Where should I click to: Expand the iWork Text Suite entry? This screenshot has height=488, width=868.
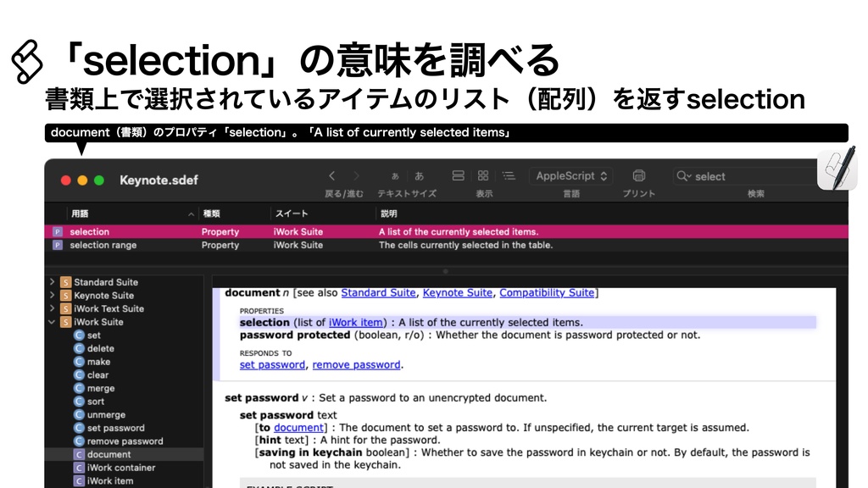click(x=51, y=308)
